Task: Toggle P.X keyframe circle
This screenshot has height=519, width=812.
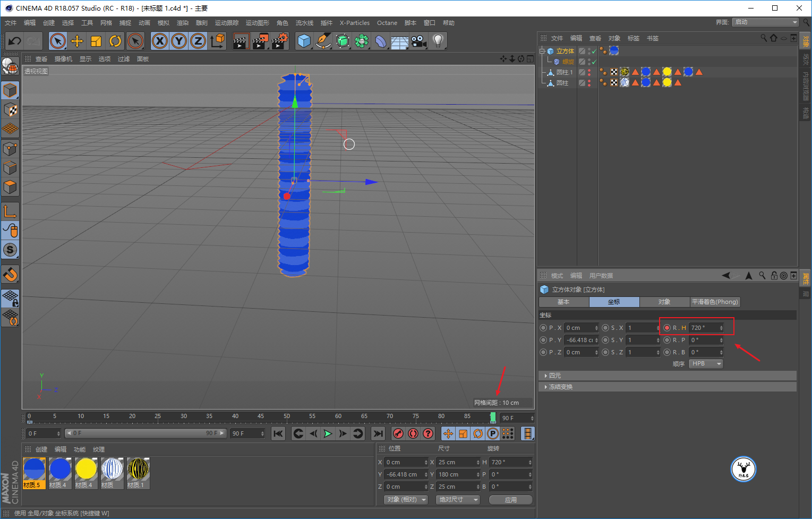Action: [x=543, y=328]
